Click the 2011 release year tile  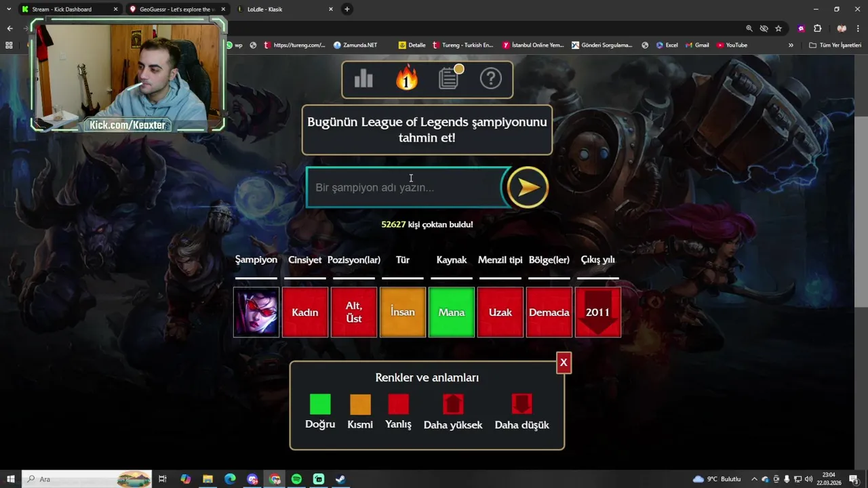tap(598, 312)
